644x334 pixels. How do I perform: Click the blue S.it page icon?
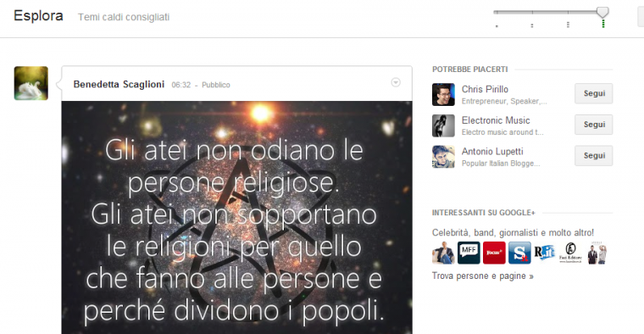[x=519, y=253]
